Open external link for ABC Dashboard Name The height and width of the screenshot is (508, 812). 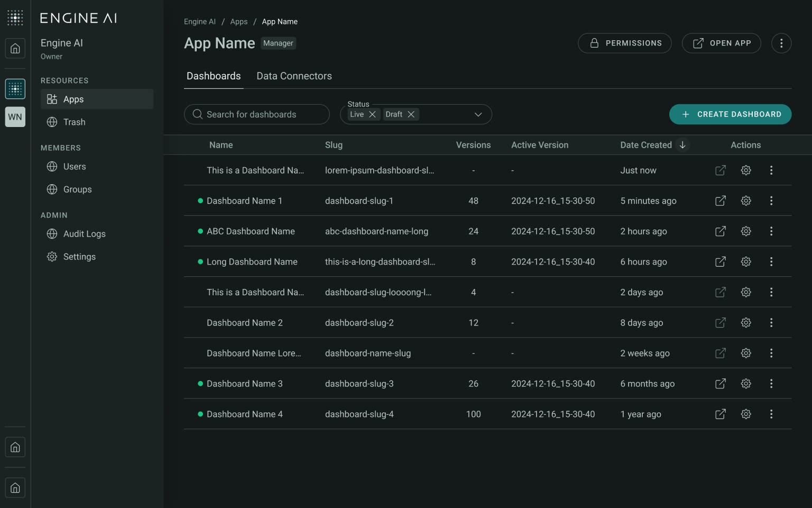pyautogui.click(x=721, y=231)
